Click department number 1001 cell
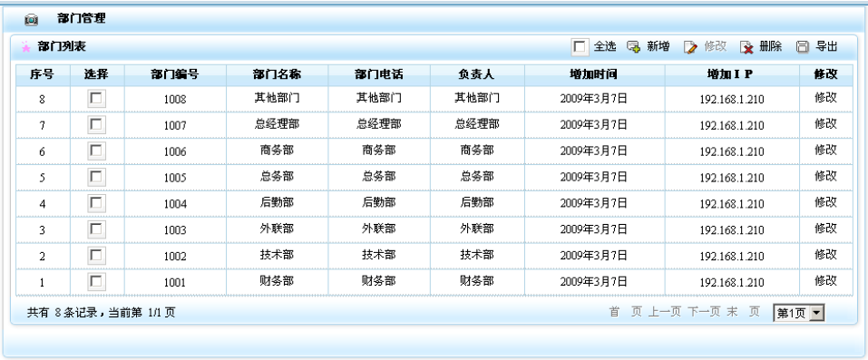Viewport: 868px width, 360px height. pyautogui.click(x=175, y=283)
